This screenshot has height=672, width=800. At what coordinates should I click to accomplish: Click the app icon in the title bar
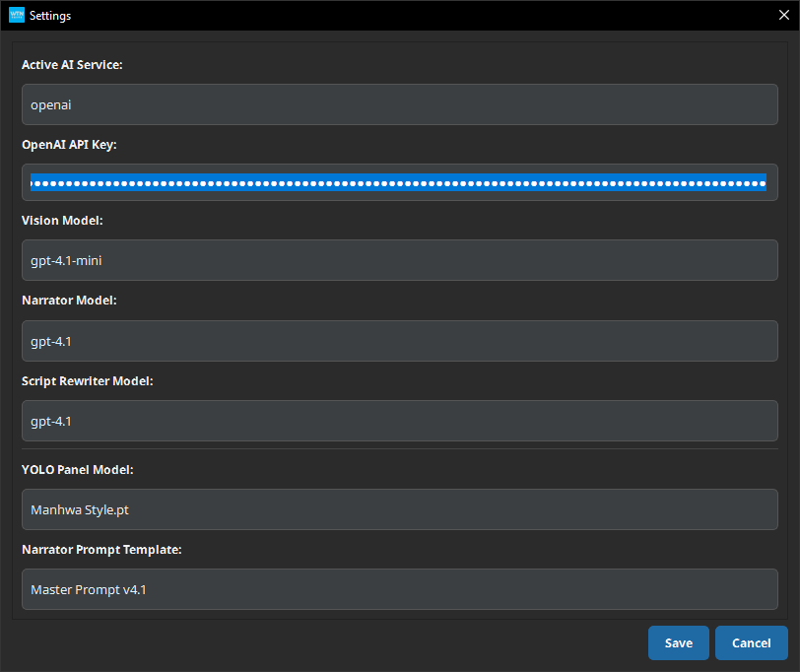[16, 15]
